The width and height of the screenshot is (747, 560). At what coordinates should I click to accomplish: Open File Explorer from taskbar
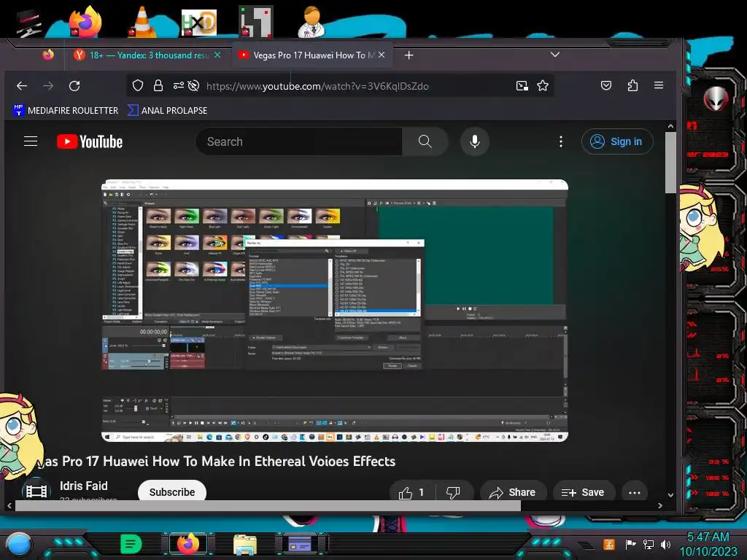click(x=245, y=545)
